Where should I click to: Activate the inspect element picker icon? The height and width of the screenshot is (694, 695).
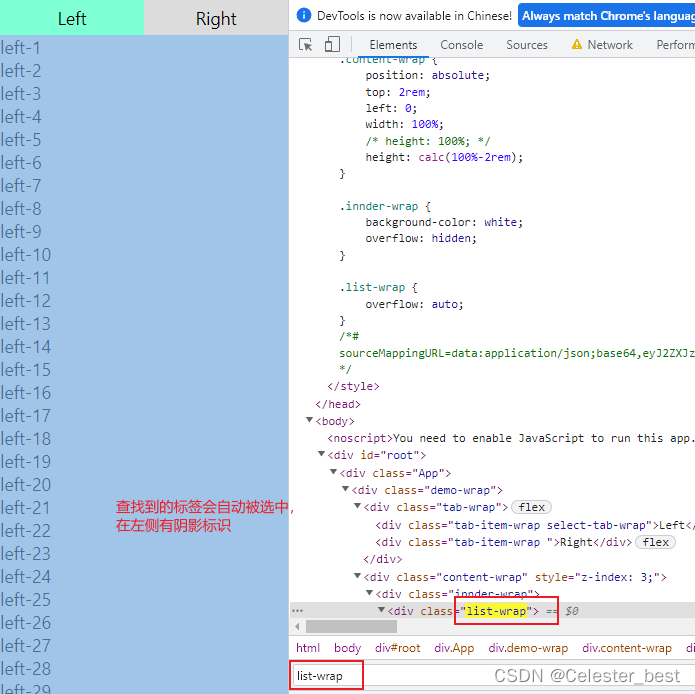305,45
